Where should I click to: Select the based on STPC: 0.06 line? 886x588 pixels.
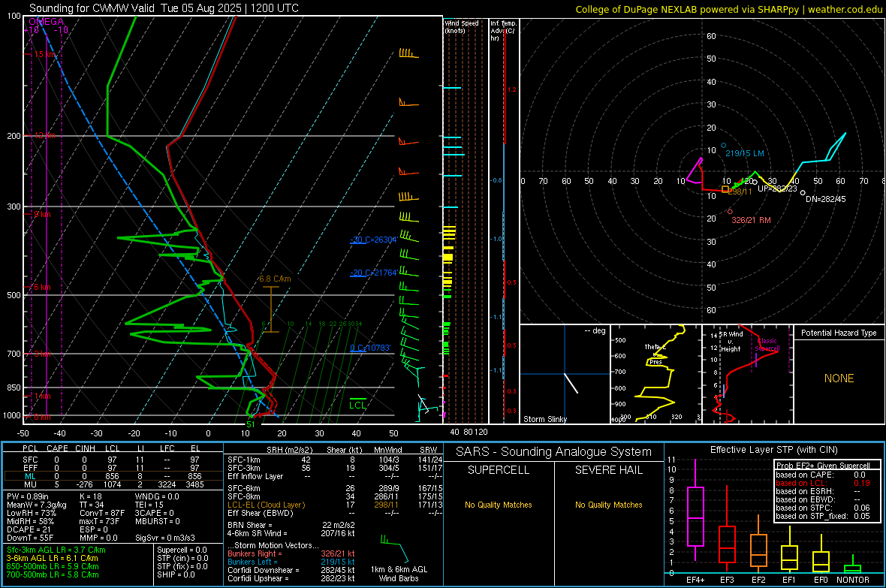click(823, 508)
